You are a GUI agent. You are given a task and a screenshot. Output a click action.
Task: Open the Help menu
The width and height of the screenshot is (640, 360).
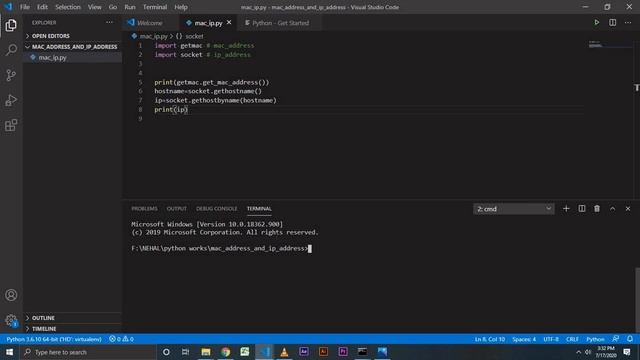click(181, 7)
